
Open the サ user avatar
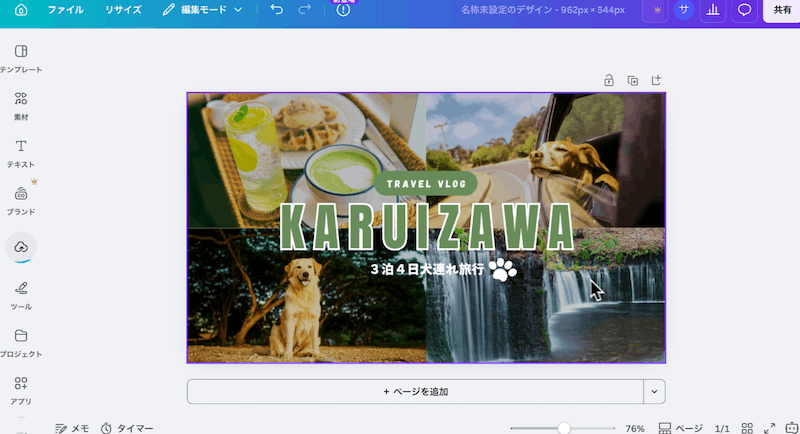click(684, 10)
